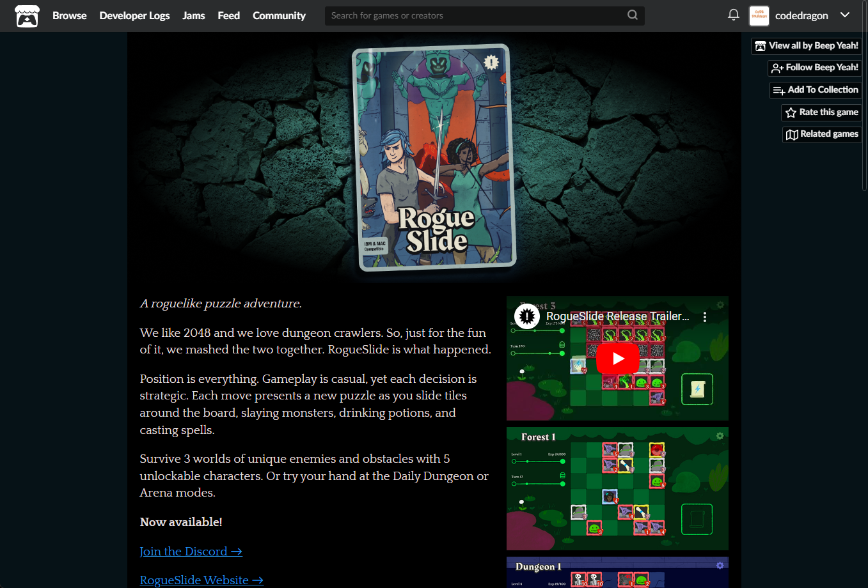Open the YouTube video options menu
Viewport: 868px width, 588px height.
click(705, 317)
